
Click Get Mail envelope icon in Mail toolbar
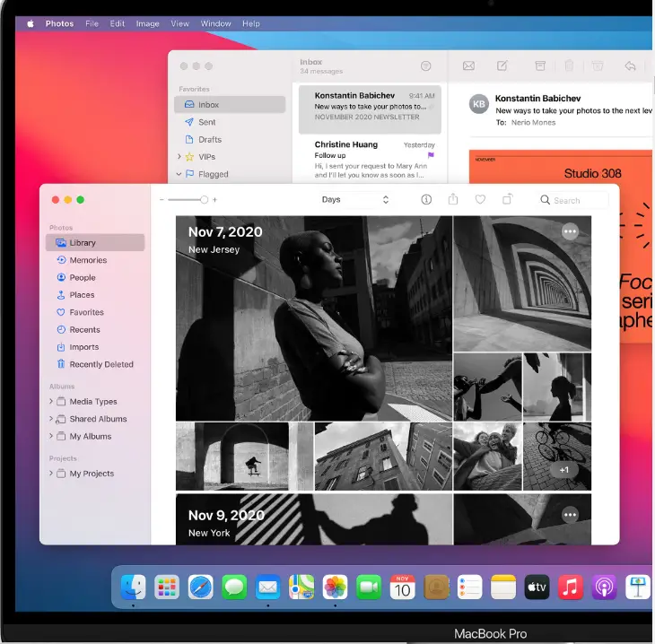(468, 65)
